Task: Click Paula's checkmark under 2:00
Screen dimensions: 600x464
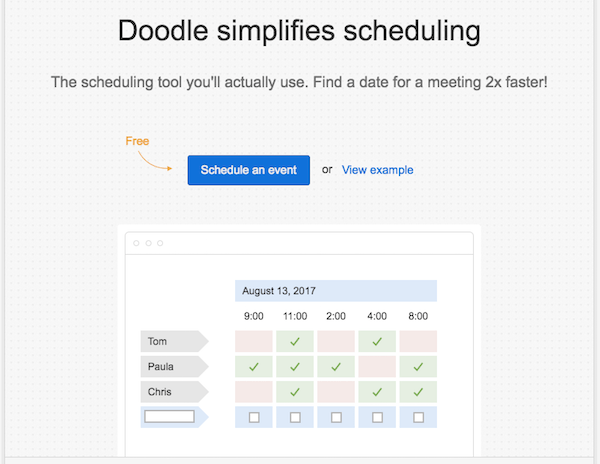Action: (336, 367)
